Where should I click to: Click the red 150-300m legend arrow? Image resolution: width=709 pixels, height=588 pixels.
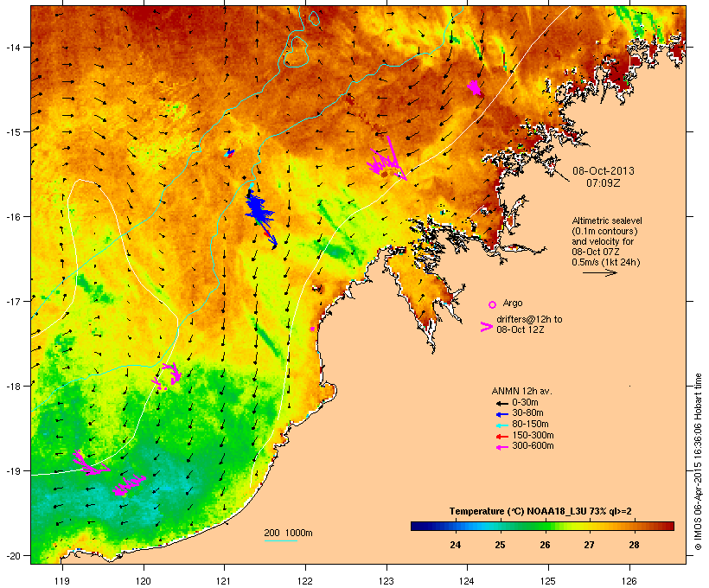coord(501,436)
